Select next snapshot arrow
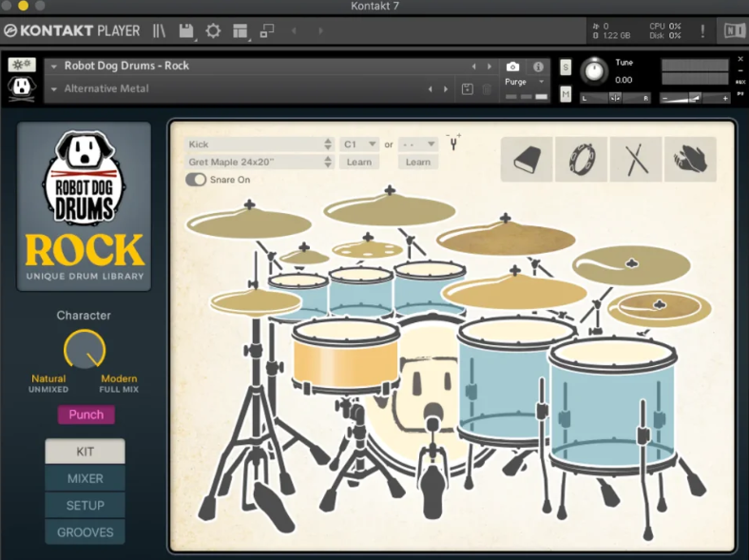The image size is (749, 560). point(446,88)
